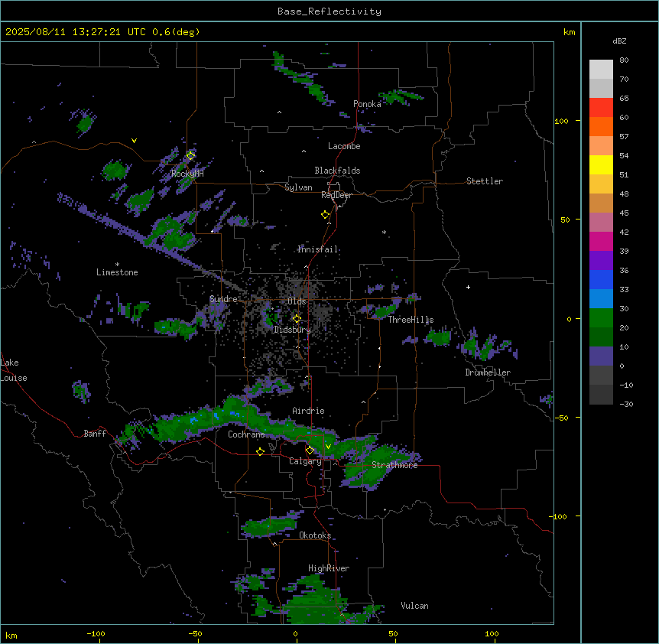The height and width of the screenshot is (644, 659).
Task: Click the Calgary city label
Action: point(305,461)
